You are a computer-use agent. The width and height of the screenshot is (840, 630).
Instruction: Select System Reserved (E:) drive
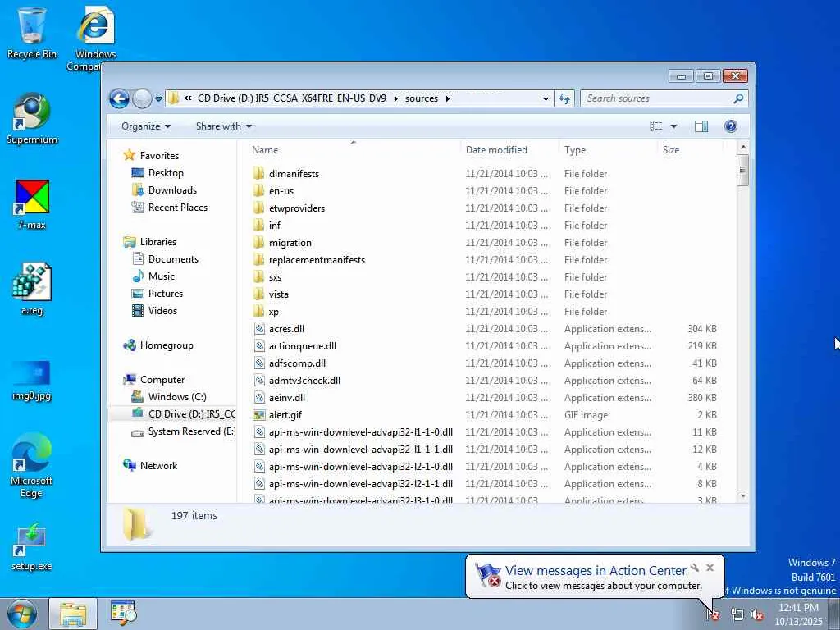(191, 431)
